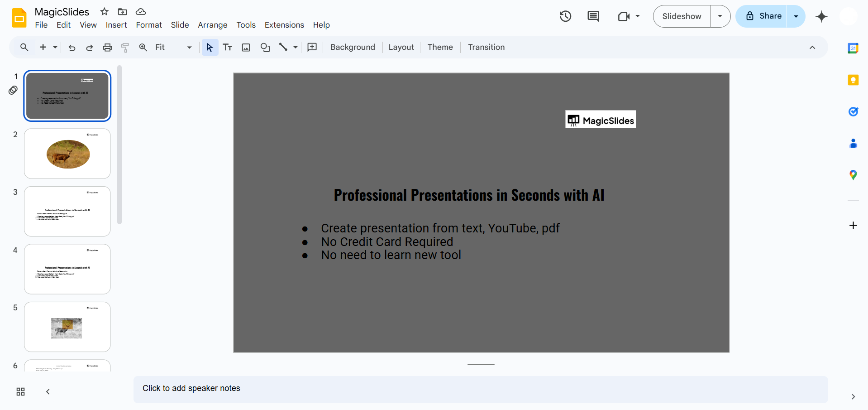Image resolution: width=868 pixels, height=410 pixels.
Task: Toggle grid view of slides
Action: tap(20, 391)
